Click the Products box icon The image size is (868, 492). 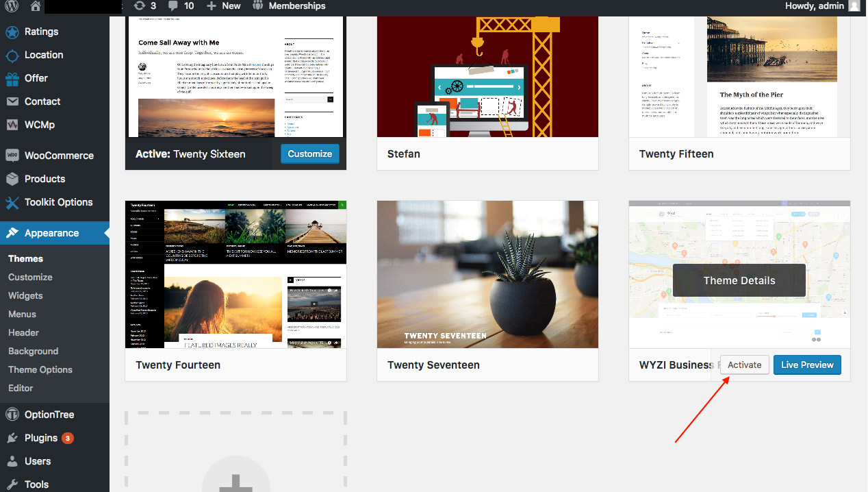point(12,179)
